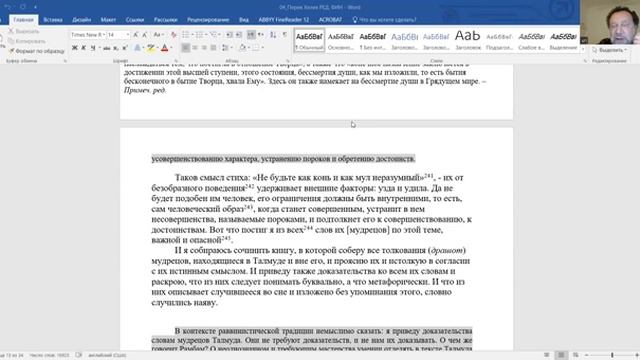Image resolution: width=640 pixels, height=360 pixels.
Task: Toggle underline formatting (Ч)
Action: click(x=93, y=48)
